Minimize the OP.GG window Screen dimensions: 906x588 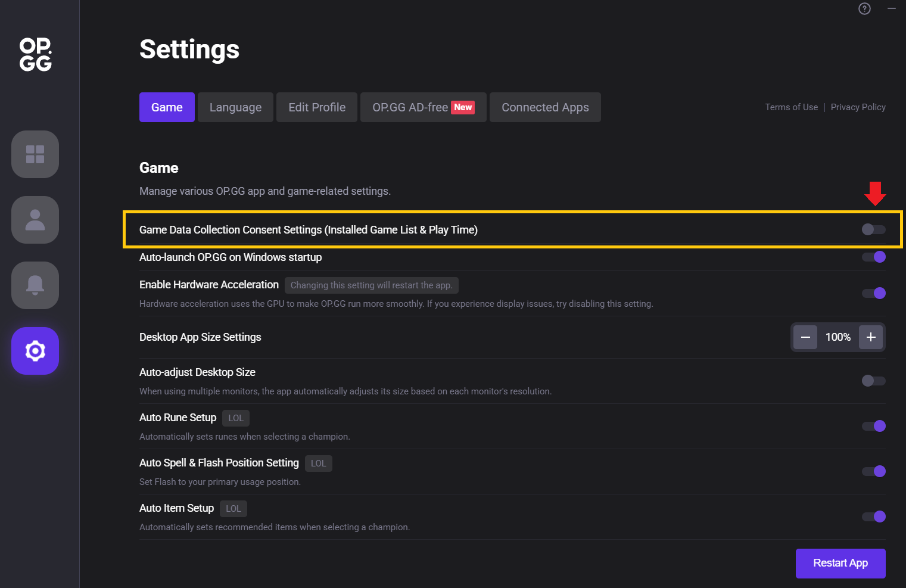892,8
